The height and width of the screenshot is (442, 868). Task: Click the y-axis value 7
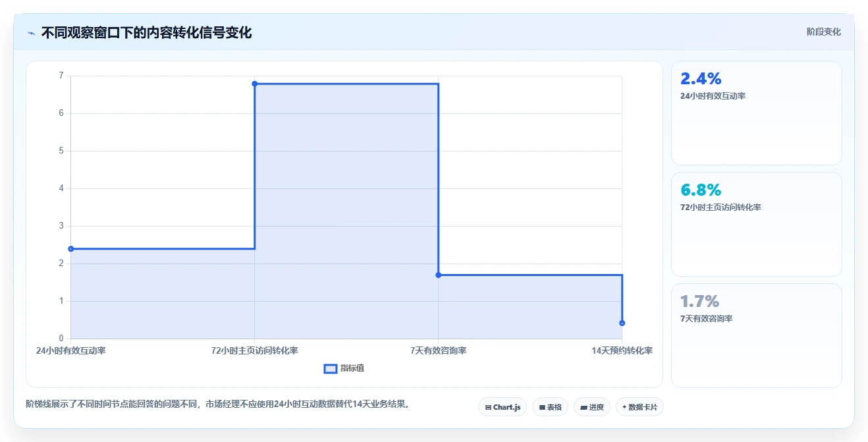coord(61,76)
